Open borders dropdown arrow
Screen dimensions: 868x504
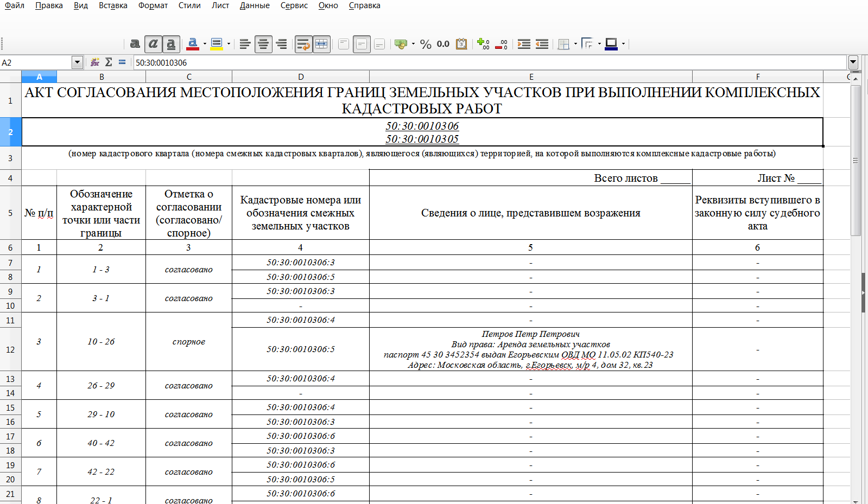(575, 44)
